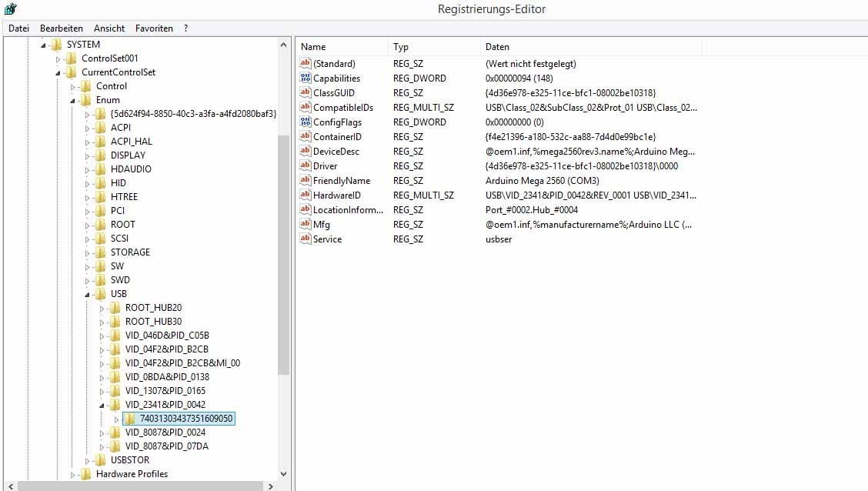Screen dimensions: 868x491
Task: Click the ROOT_HUB30 folder icon
Action: 115,322
